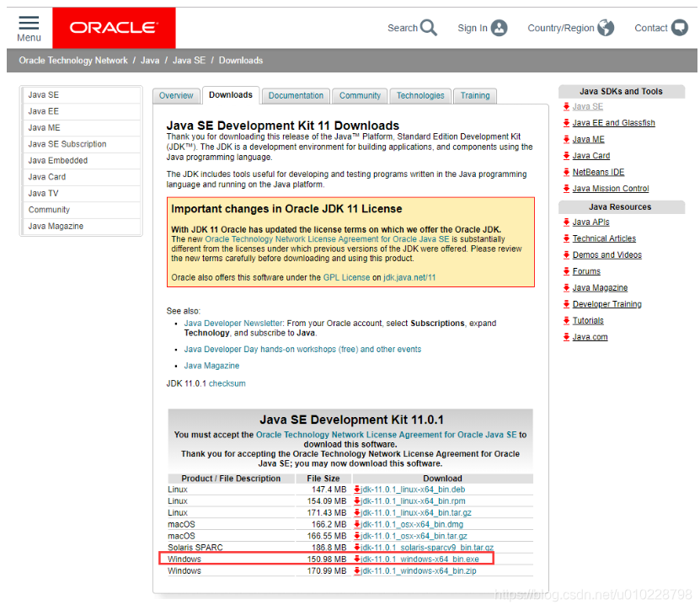Screen dimensions: 700x610
Task: Click download arrow icon beside Java Mission Control
Action: point(566,189)
